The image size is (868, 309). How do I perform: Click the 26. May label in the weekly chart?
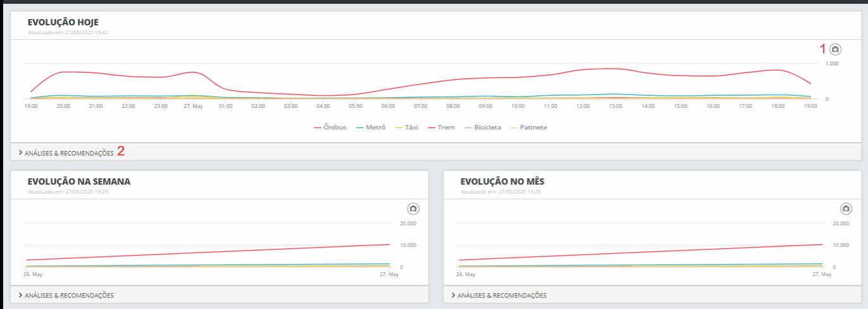pyautogui.click(x=32, y=274)
